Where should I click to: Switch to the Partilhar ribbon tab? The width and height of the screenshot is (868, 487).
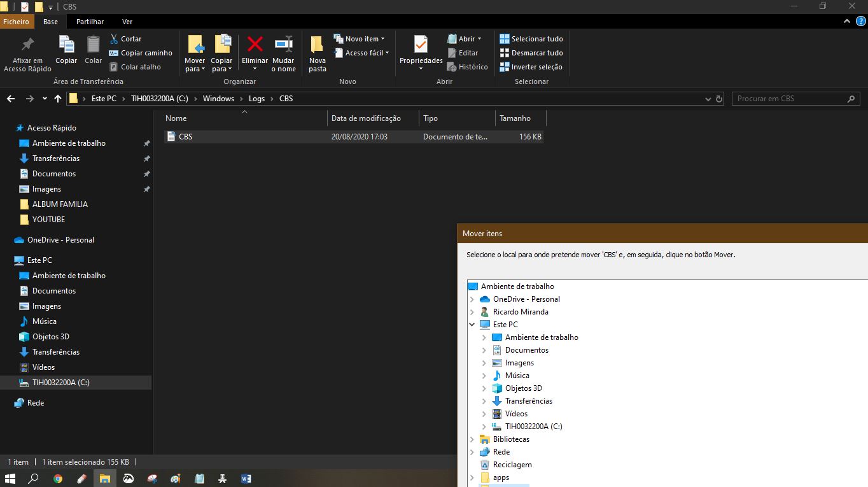coord(90,22)
